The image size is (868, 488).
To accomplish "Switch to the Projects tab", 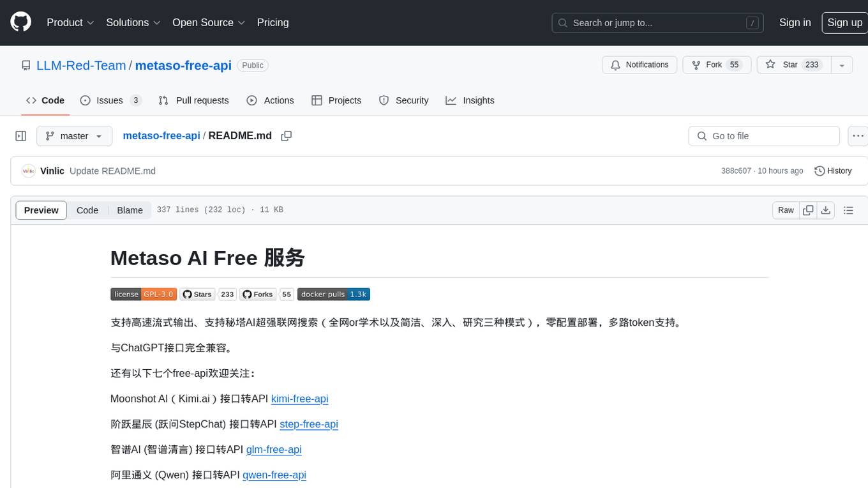I will [336, 100].
